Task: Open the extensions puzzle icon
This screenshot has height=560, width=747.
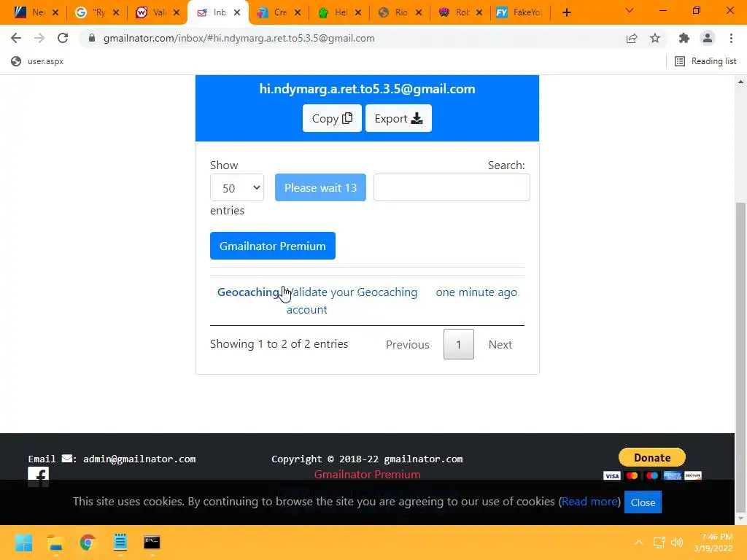Action: click(684, 38)
